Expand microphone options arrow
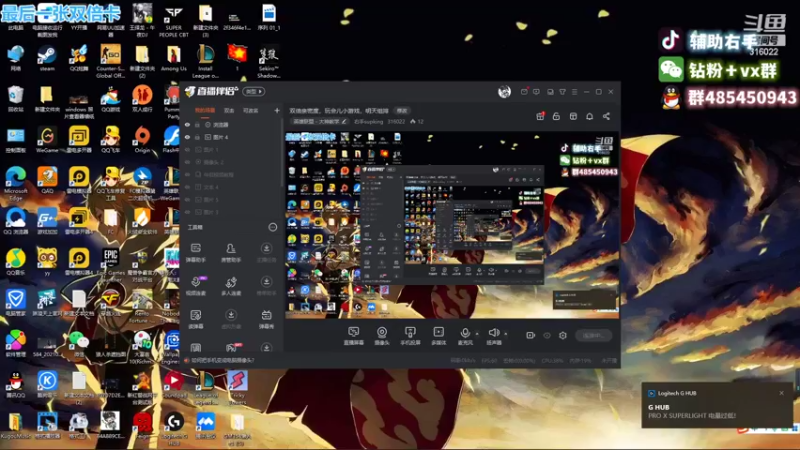800x450 pixels. pos(477,334)
